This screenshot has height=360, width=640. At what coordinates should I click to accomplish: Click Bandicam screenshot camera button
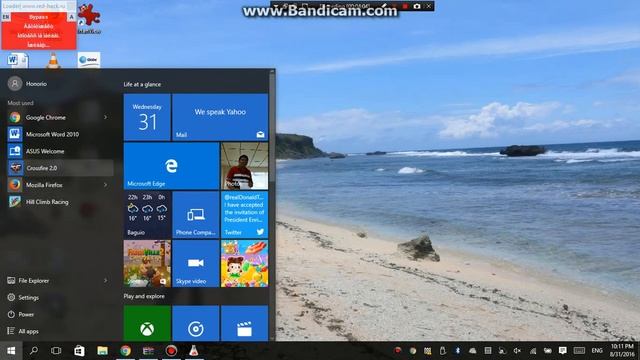click(x=417, y=6)
